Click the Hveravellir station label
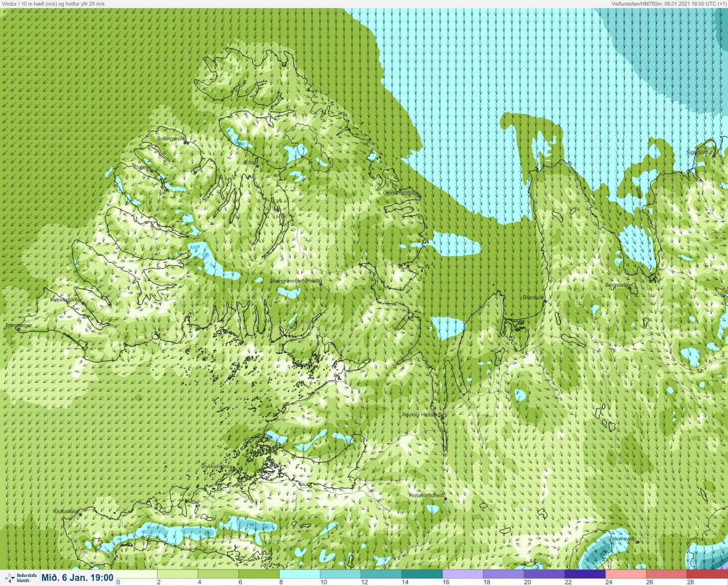 tap(623, 538)
